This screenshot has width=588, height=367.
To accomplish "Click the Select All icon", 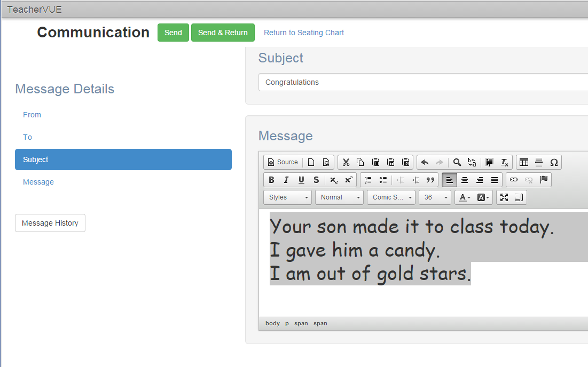I will point(489,162).
